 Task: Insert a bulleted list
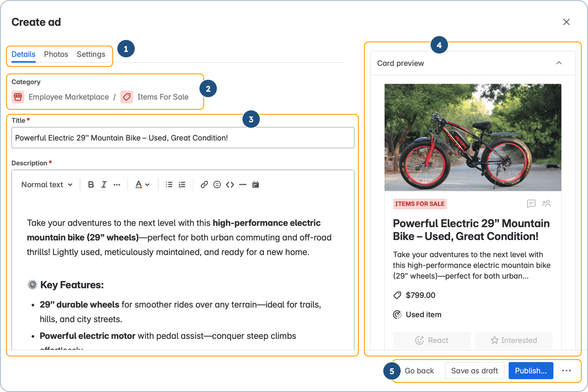(x=169, y=184)
